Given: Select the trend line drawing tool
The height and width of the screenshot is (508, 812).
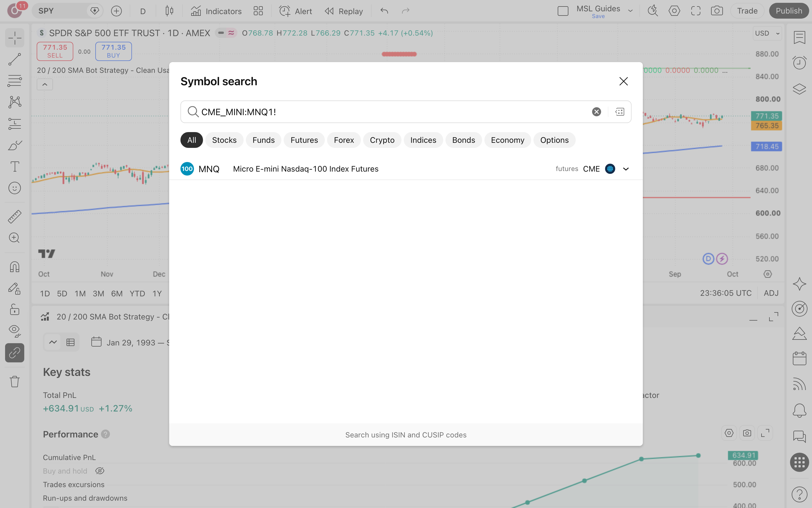Looking at the screenshot, I should tap(15, 60).
